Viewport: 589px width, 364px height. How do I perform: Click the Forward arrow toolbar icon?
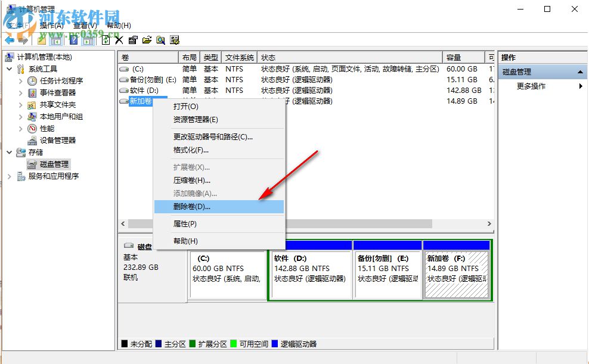[23, 40]
